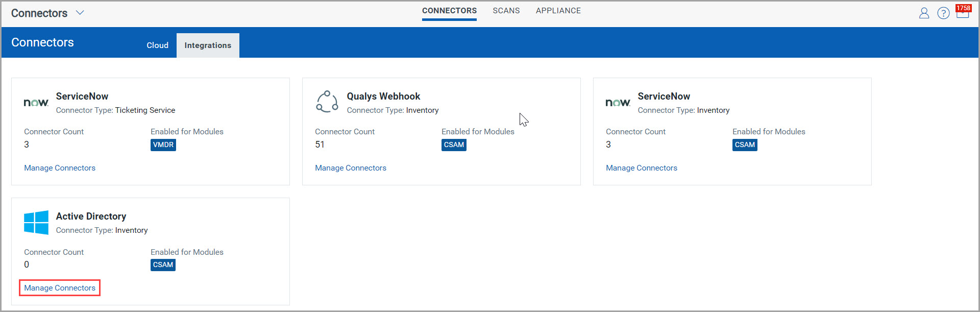This screenshot has width=980, height=312.
Task: Click the ServiceNow Ticketing Service logo
Action: pos(36,103)
